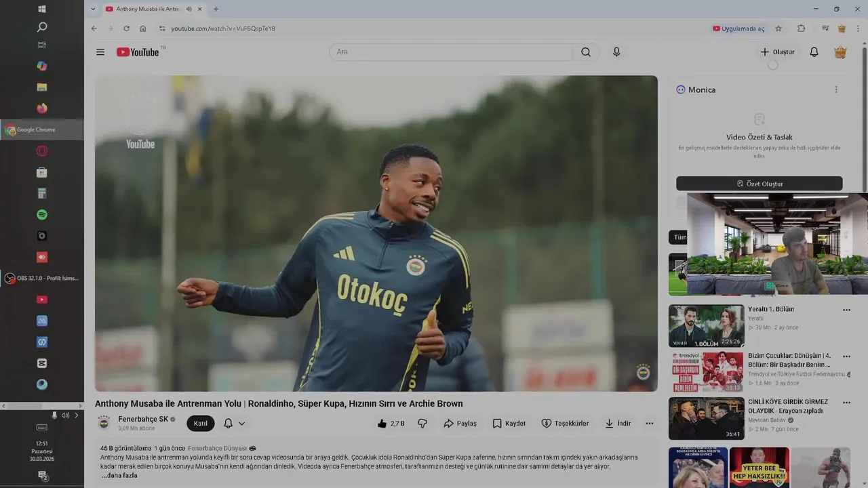Save video with Kaydet button
Screen dimensions: 868x488
pyautogui.click(x=509, y=424)
